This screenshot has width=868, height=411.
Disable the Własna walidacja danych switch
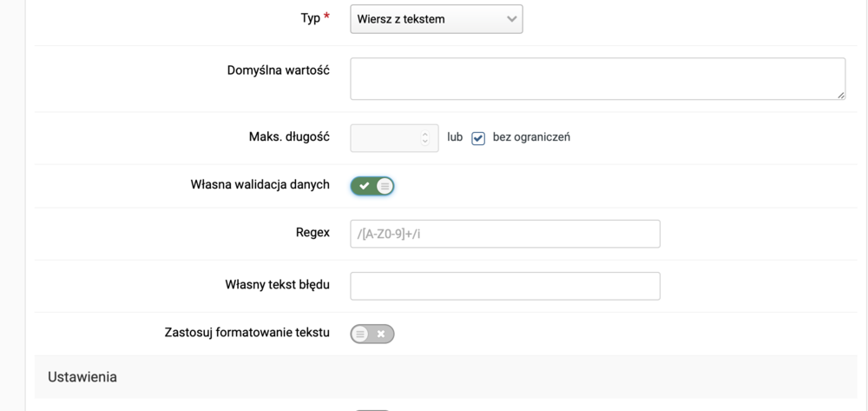click(x=372, y=186)
